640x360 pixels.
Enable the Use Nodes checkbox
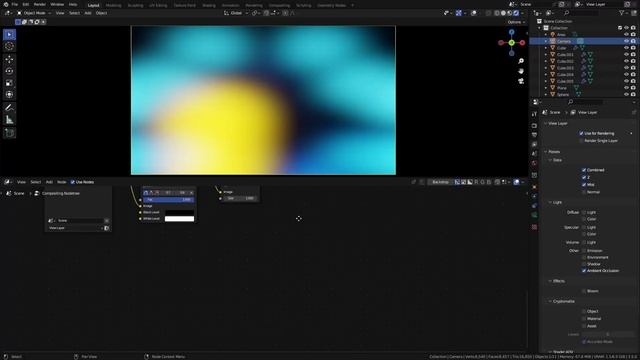coord(73,182)
